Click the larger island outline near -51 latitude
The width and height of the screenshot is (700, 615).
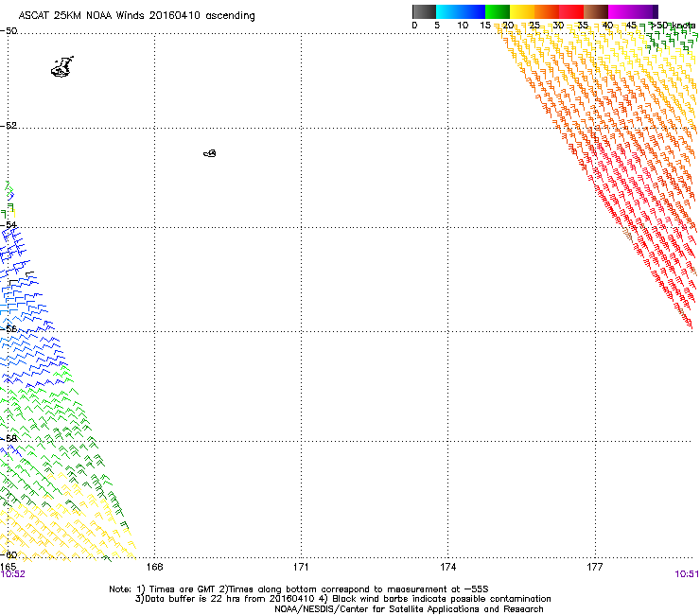pos(62,66)
